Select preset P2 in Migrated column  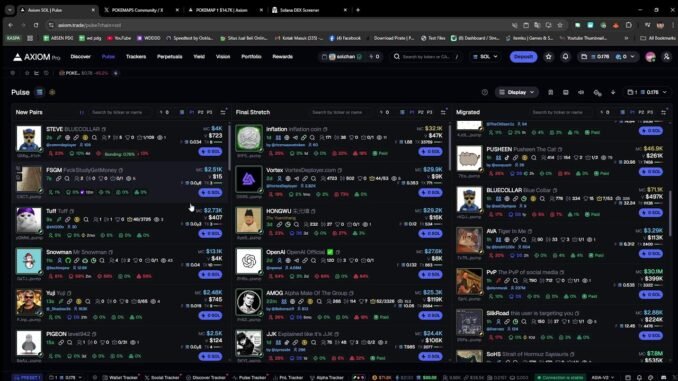641,112
